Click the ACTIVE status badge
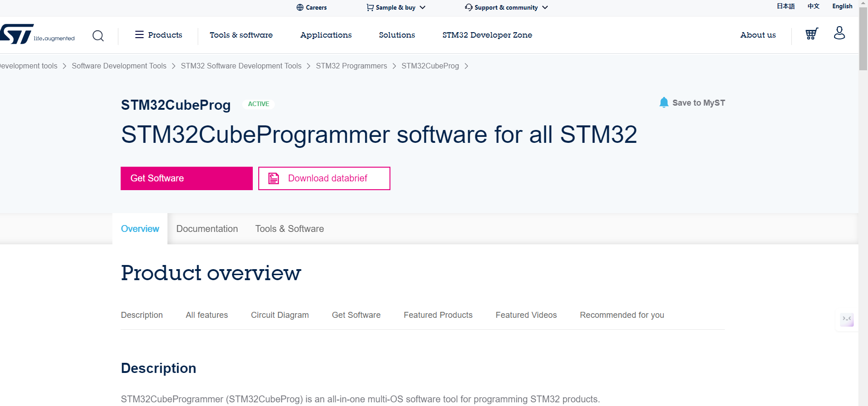868x406 pixels. (x=258, y=104)
